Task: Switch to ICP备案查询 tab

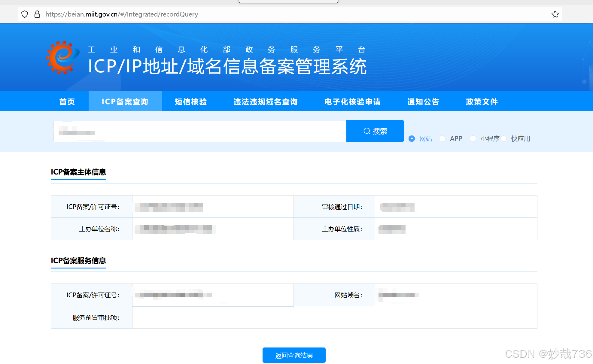Action: click(x=125, y=102)
